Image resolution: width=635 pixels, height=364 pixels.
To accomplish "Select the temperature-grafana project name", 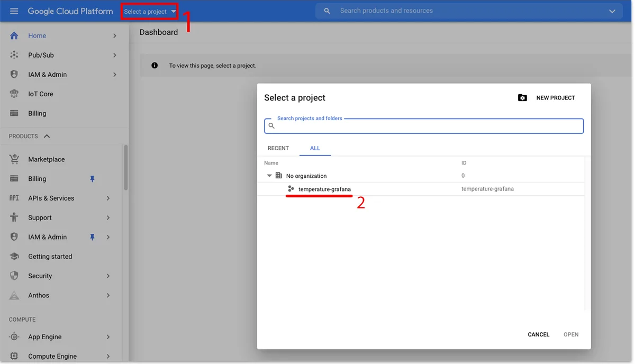I will pyautogui.click(x=324, y=189).
